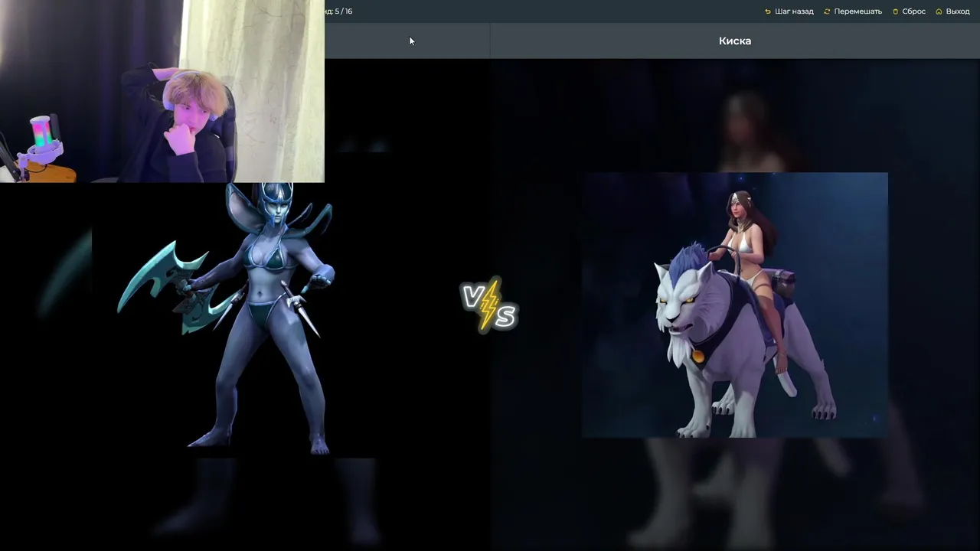Click the home icon before Выход
The height and width of the screenshot is (551, 980).
pos(939,11)
